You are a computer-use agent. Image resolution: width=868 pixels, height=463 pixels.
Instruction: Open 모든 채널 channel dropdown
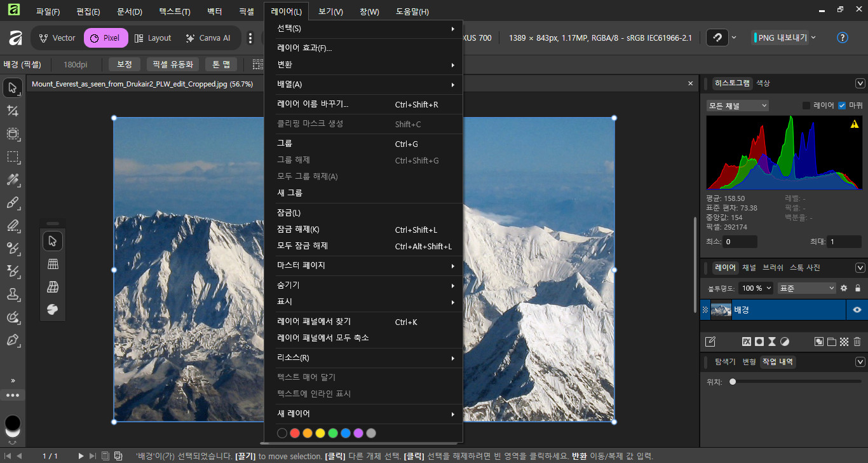tap(738, 106)
